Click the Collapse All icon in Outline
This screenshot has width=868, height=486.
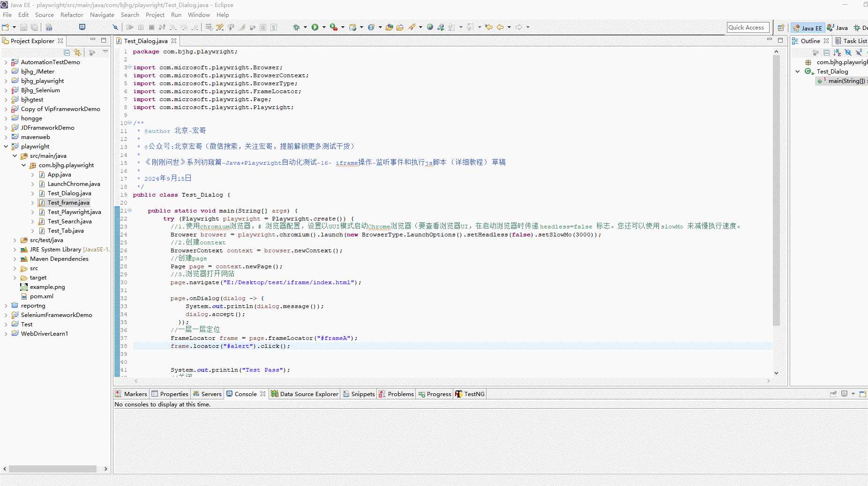pyautogui.click(x=826, y=52)
